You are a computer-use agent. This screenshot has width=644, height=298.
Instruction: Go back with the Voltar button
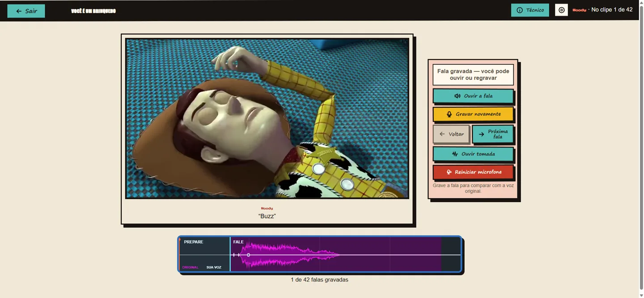(x=451, y=134)
